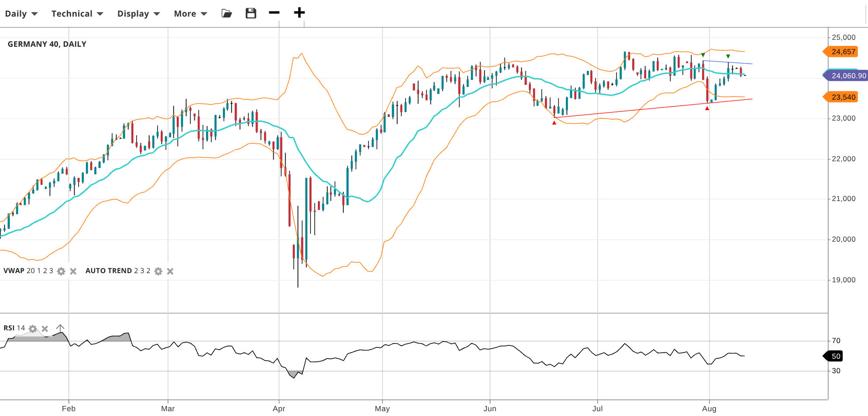Open the Technical indicators dropdown

[x=77, y=14]
